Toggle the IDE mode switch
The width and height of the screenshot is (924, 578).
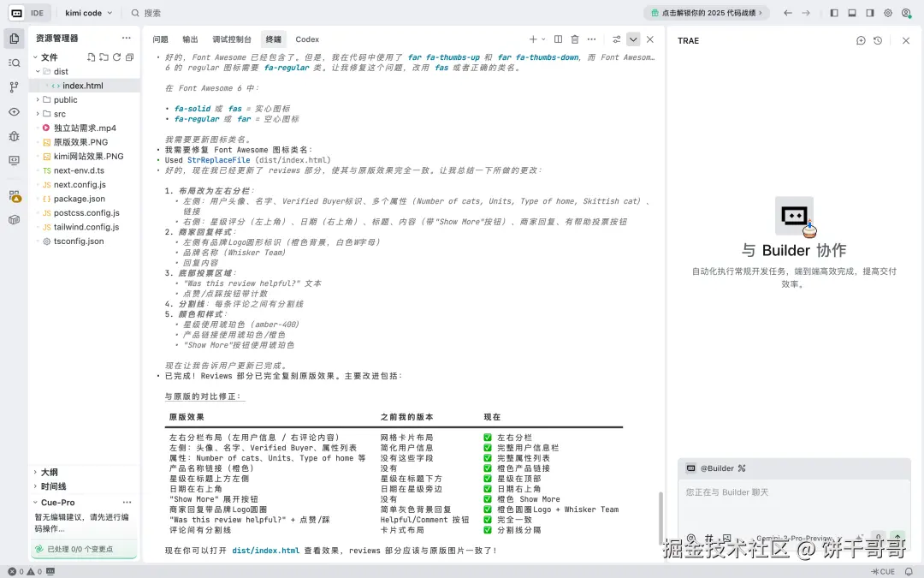point(37,13)
